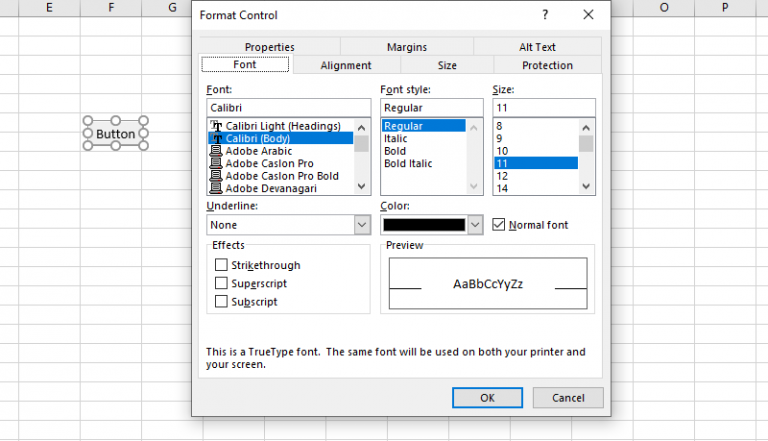Switch to the Alignment tab
This screenshot has width=768, height=441.
[x=346, y=66]
